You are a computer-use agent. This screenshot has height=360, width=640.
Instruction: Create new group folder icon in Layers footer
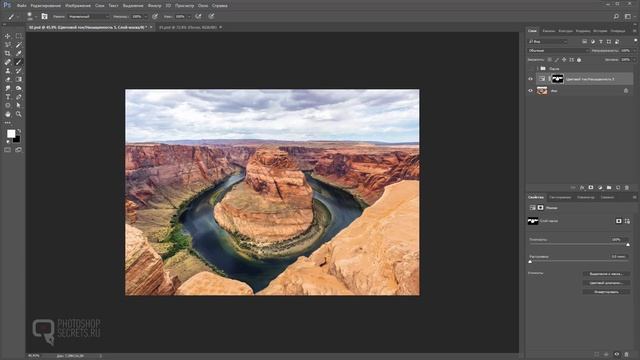tap(609, 188)
